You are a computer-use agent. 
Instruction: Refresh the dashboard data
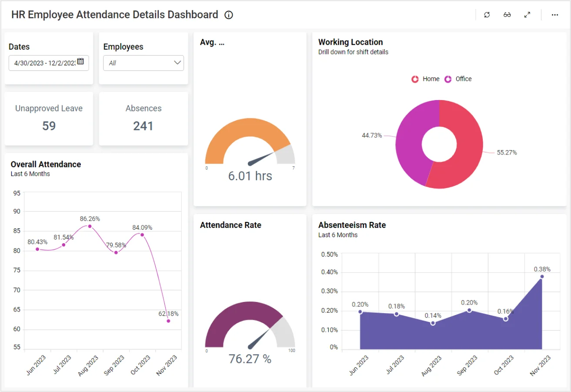point(487,15)
